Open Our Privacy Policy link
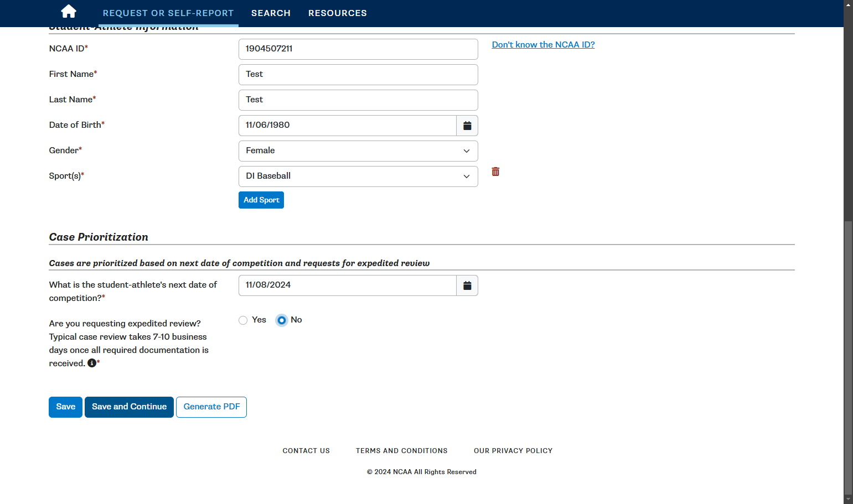The height and width of the screenshot is (504, 853). (x=513, y=451)
